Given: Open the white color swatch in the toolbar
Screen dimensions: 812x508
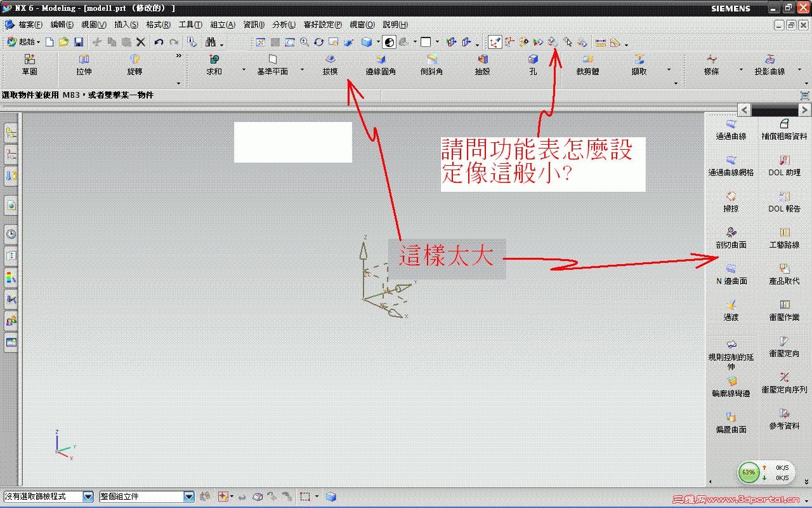Looking at the screenshot, I should click(426, 42).
